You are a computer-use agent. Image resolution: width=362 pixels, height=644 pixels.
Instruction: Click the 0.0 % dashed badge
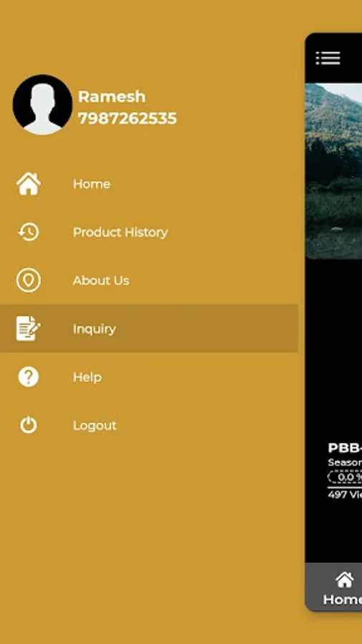click(345, 477)
